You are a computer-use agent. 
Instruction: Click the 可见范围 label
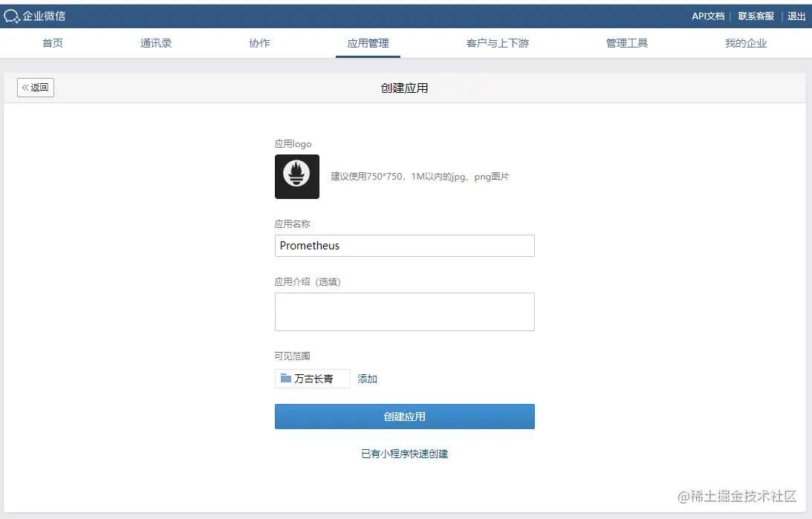[292, 356]
